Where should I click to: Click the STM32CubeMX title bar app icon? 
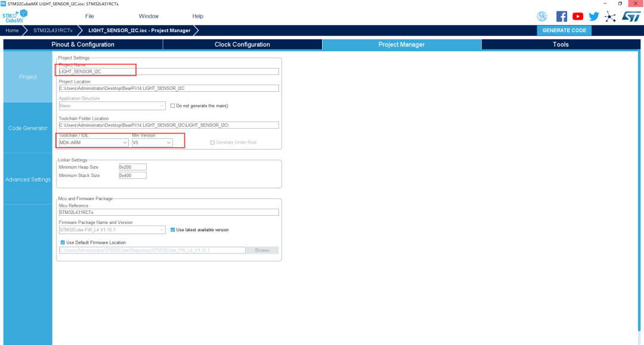coord(4,4)
